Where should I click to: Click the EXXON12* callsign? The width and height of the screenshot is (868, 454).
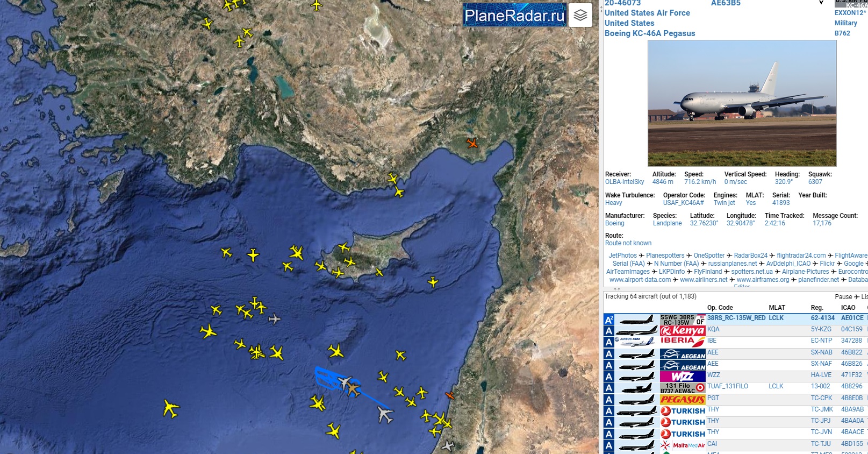(x=850, y=13)
